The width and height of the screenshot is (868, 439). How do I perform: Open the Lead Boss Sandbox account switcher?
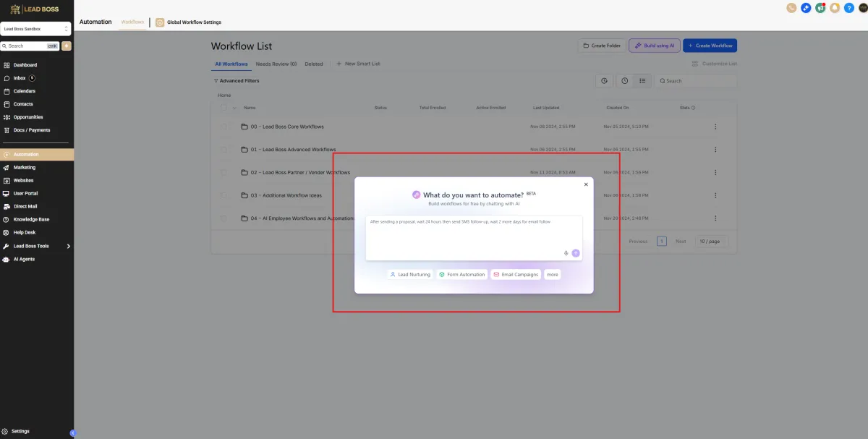point(35,29)
